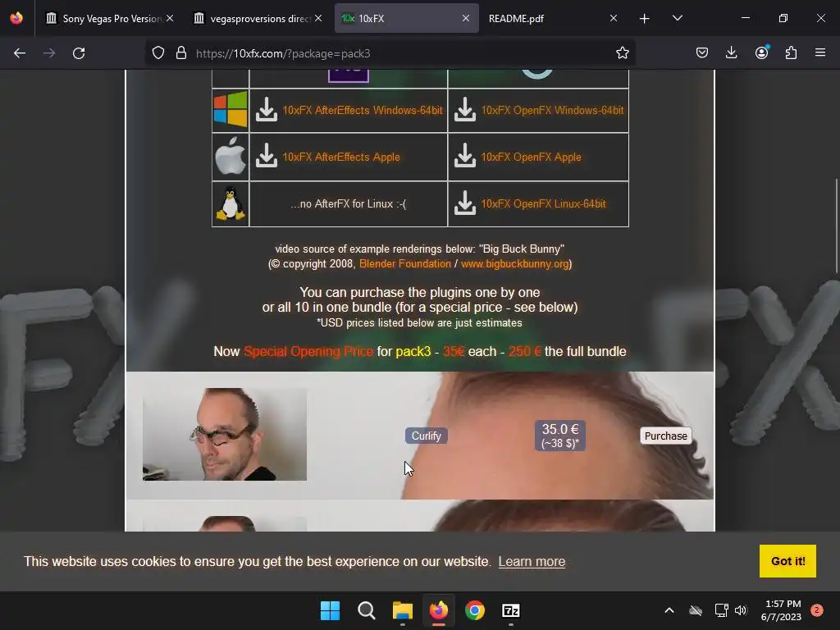Open notification badge showing 2

[816, 610]
